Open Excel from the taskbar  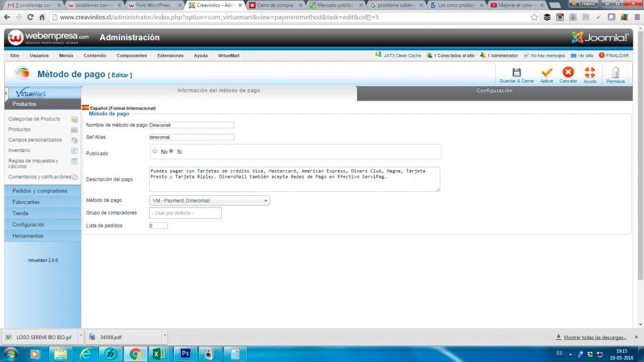click(x=159, y=353)
